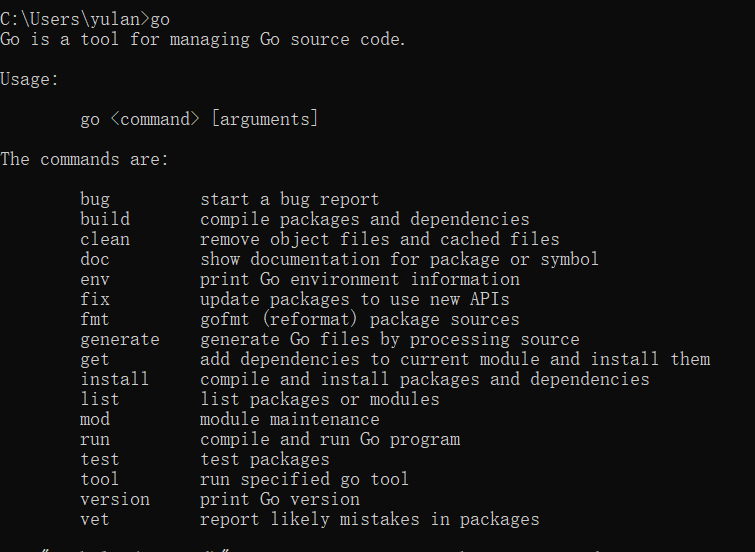Click the 'install' command name
The width and height of the screenshot is (755, 552).
[115, 379]
